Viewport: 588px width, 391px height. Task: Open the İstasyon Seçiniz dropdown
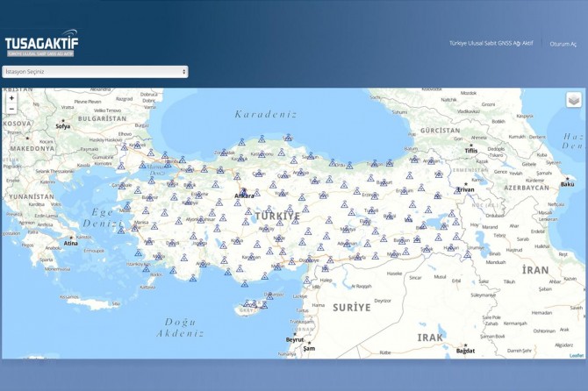coord(95,72)
